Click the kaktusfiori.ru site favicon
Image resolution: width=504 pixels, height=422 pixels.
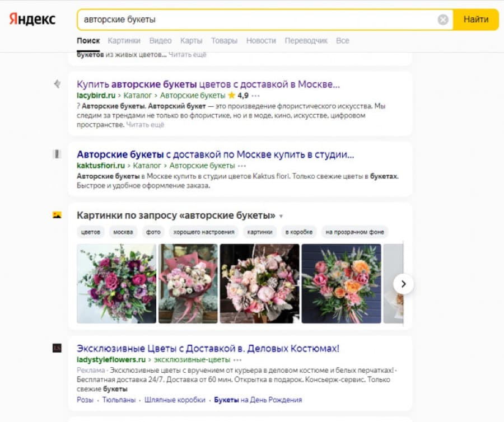point(57,154)
